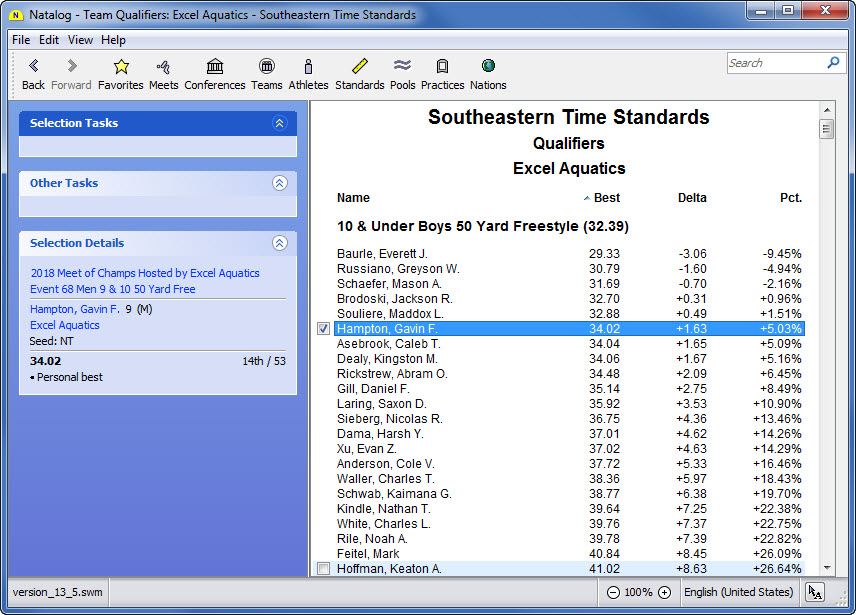Open the Meets toolbar icon
The height and width of the screenshot is (615, 856).
pyautogui.click(x=163, y=67)
